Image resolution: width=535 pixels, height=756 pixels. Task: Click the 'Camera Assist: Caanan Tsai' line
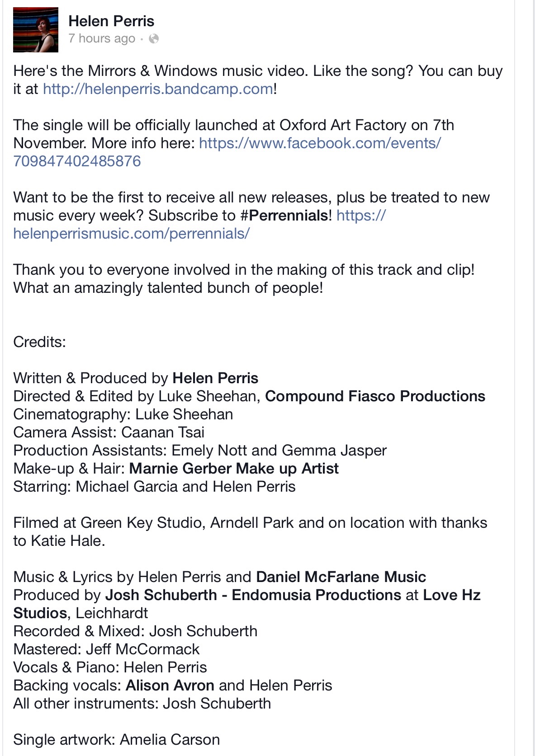tap(109, 432)
